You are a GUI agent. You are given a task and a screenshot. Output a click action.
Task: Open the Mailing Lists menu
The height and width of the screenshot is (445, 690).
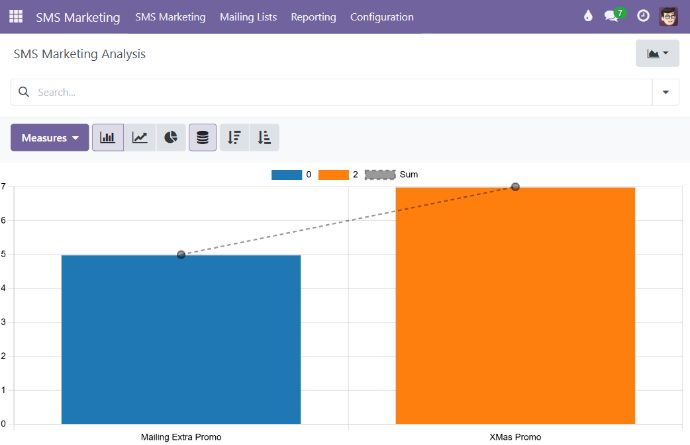click(248, 17)
